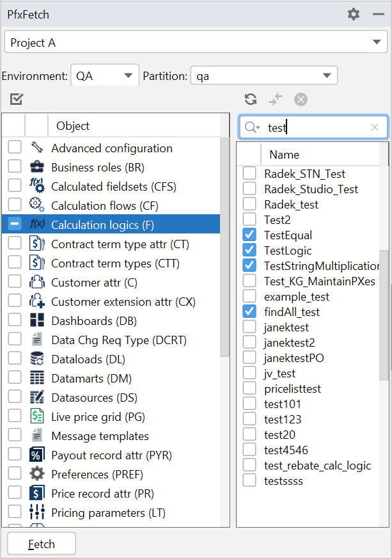The width and height of the screenshot is (392, 559).
Task: Select the Live price grid (PG) item
Action: 98,417
